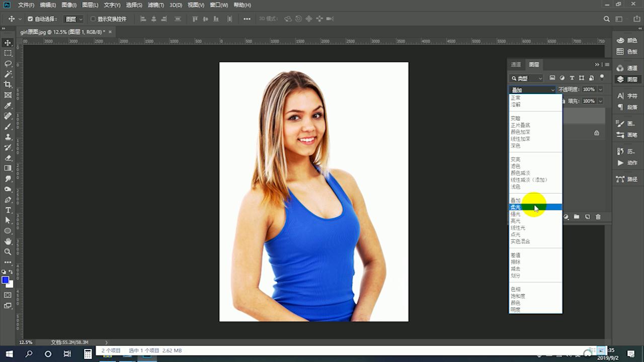The height and width of the screenshot is (362, 644).
Task: Switch to the Channels (通道) tab
Action: click(x=516, y=64)
